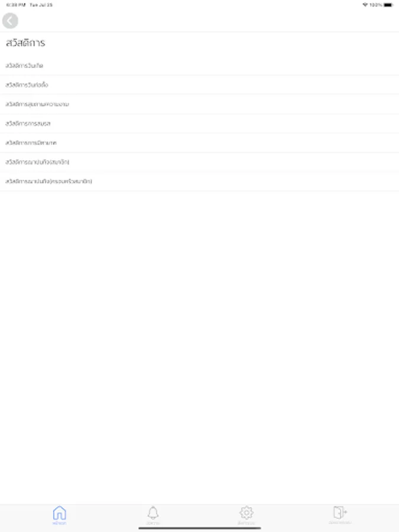Image resolution: width=399 pixels, height=532 pixels.
Task: Tap the blue label under home icon
Action: point(59,523)
